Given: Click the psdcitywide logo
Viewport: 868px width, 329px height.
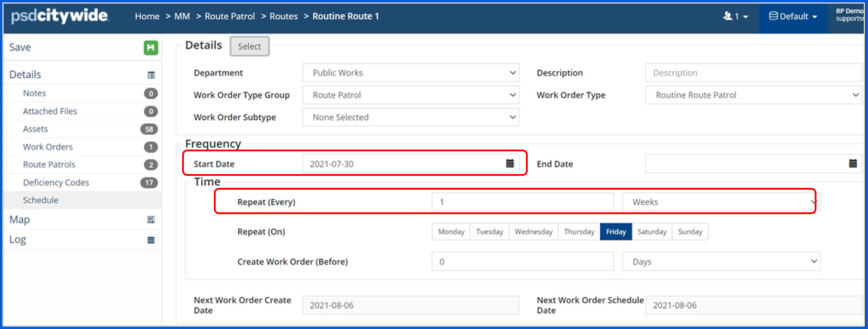Looking at the screenshot, I should click(x=60, y=17).
